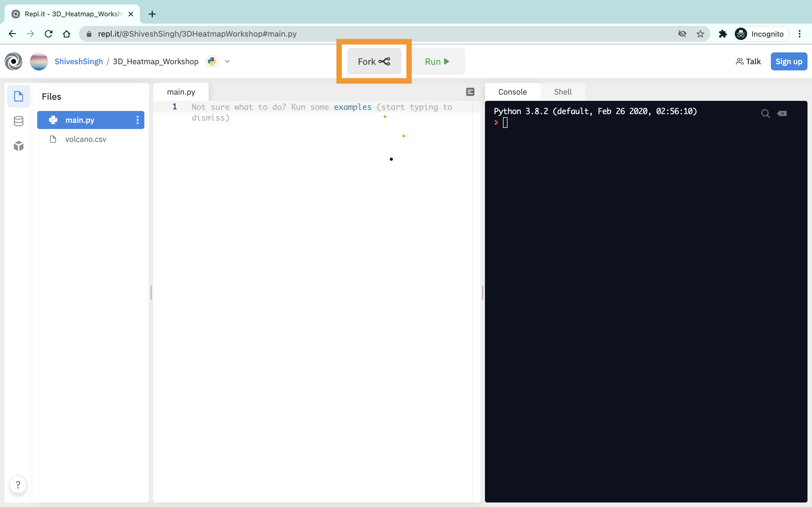Open volcano.csv in the file tree
This screenshot has height=507, width=812.
pos(85,139)
